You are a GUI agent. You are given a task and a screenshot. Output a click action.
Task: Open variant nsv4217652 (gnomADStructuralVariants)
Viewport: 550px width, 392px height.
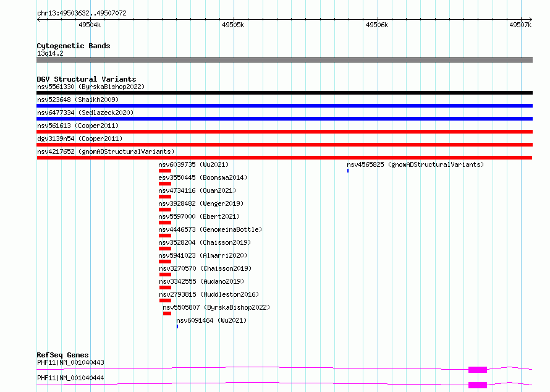click(106, 151)
